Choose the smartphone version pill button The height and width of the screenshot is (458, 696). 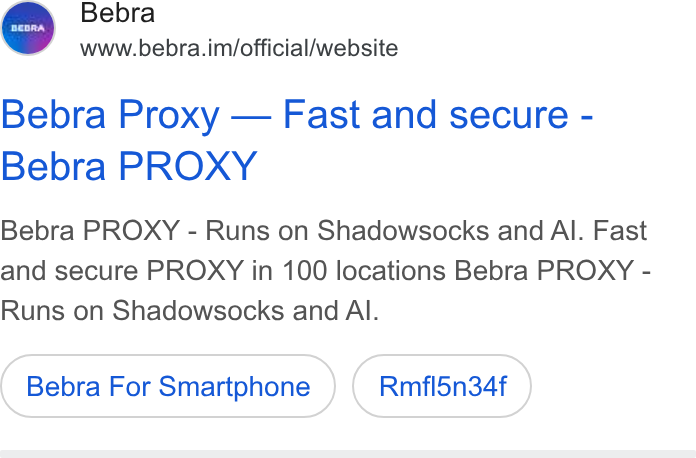[x=168, y=386]
